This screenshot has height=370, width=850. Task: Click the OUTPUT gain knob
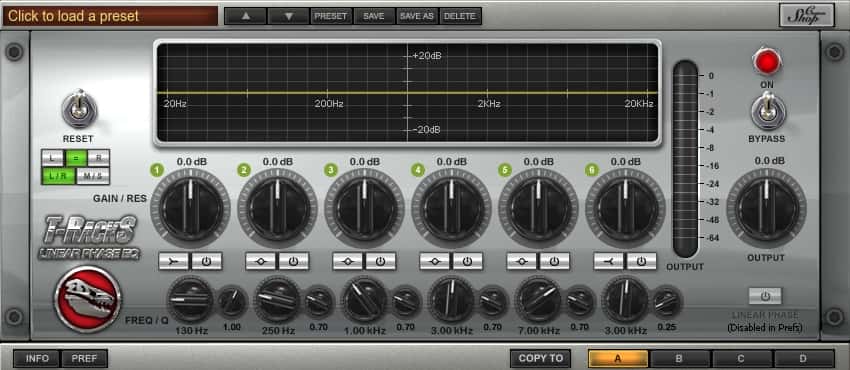click(x=766, y=209)
